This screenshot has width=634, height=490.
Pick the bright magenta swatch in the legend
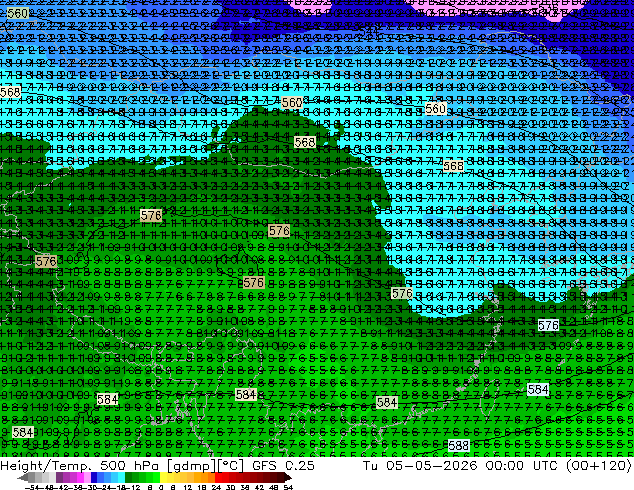(x=80, y=478)
